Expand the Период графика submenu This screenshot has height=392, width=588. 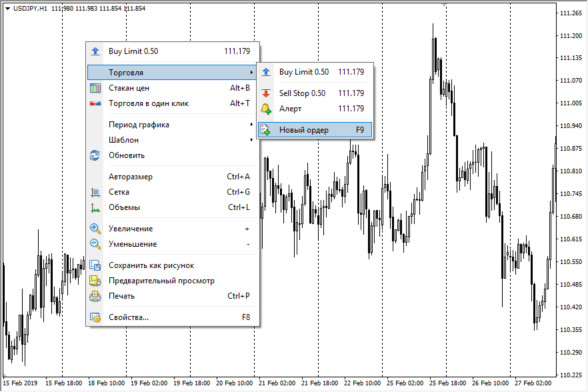coord(173,125)
